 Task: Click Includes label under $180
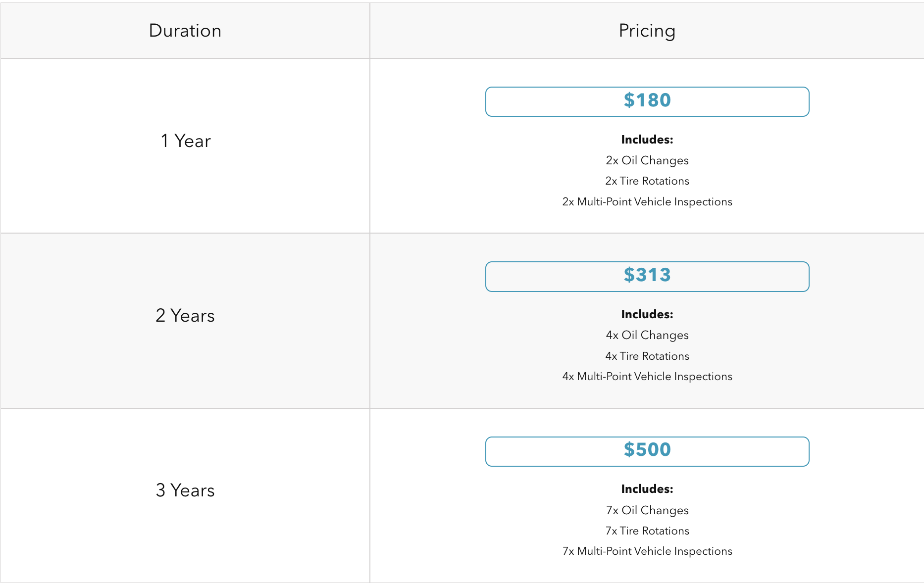pos(647,140)
